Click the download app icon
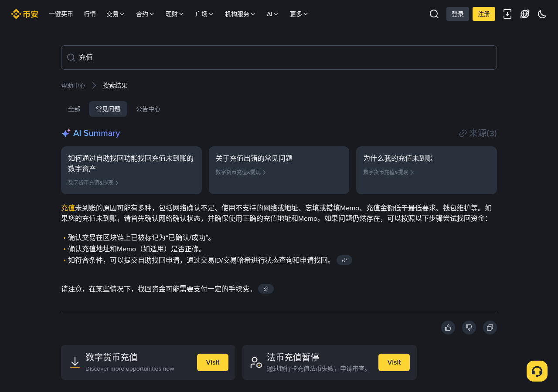The image size is (558, 392). tap(507, 14)
